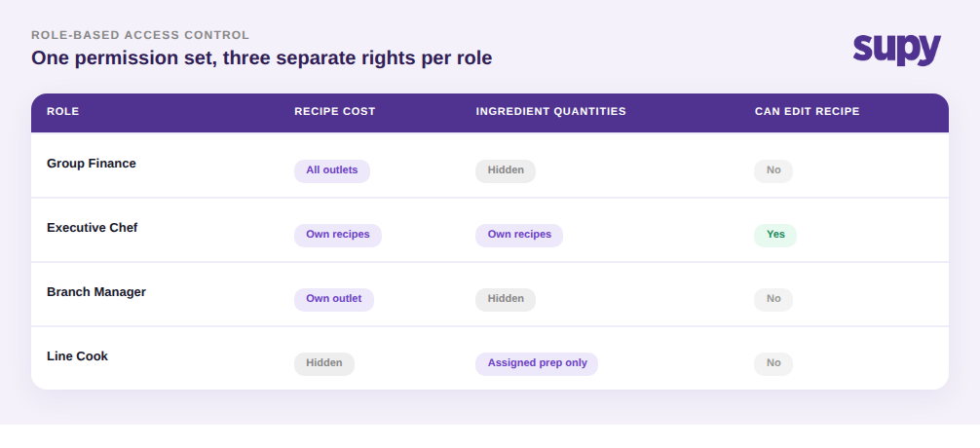Image resolution: width=980 pixels, height=448 pixels.
Task: Click the RECIPE COST column header
Action: 335,111
